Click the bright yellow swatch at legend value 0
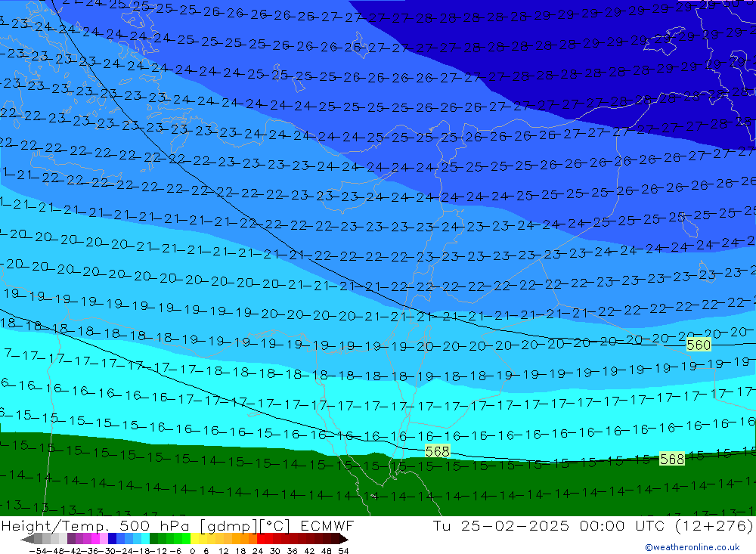Viewport: 756px width, 554px height. click(195, 539)
